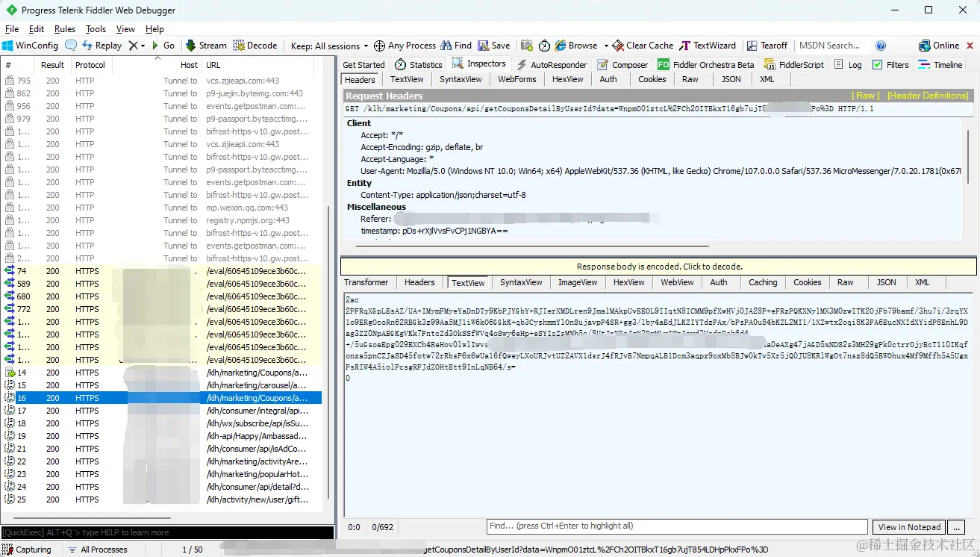The width and height of the screenshot is (980, 557).
Task: Open the FiddlerScript tab
Action: 793,65
